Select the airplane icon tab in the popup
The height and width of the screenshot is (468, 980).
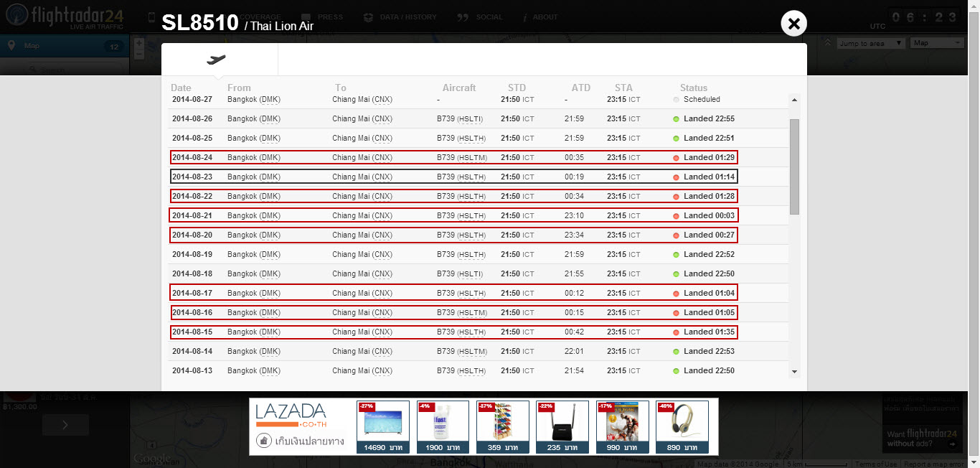tap(220, 60)
